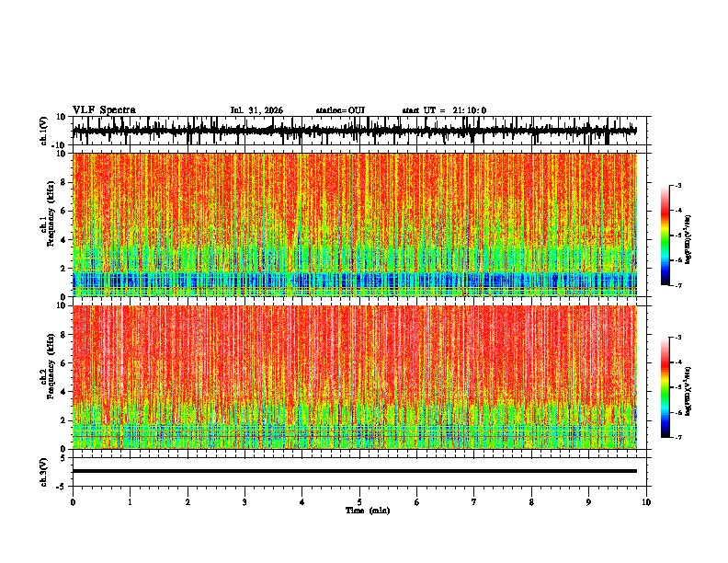This screenshot has width=728, height=563.
Task: Click the "-7" label on ch.1 colorbar
Action: (678, 285)
